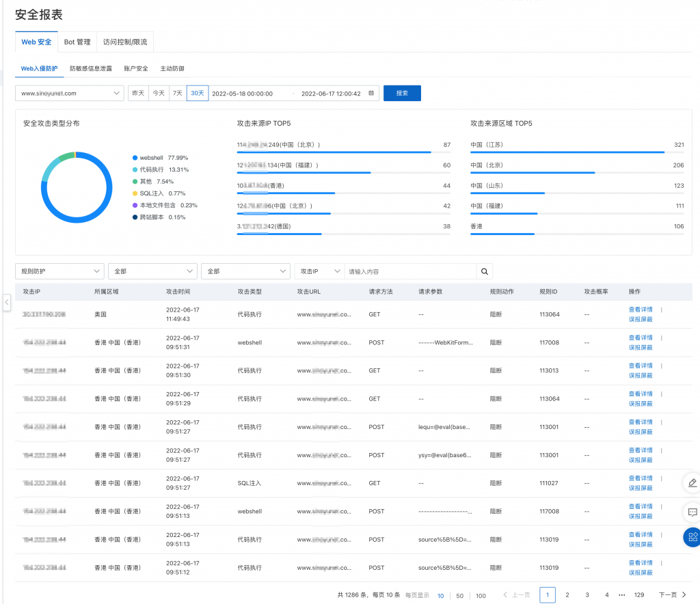Click the pagination ellipsis more pages

tap(622, 595)
